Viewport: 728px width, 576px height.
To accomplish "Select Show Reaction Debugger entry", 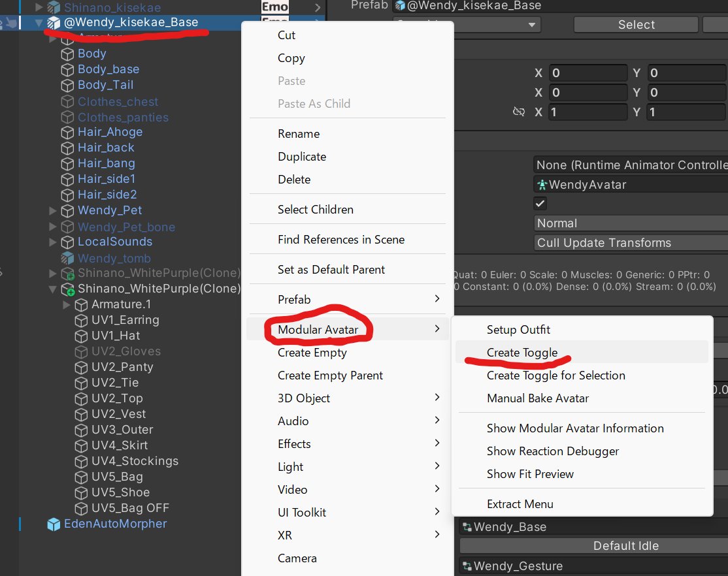I will coord(582,451).
